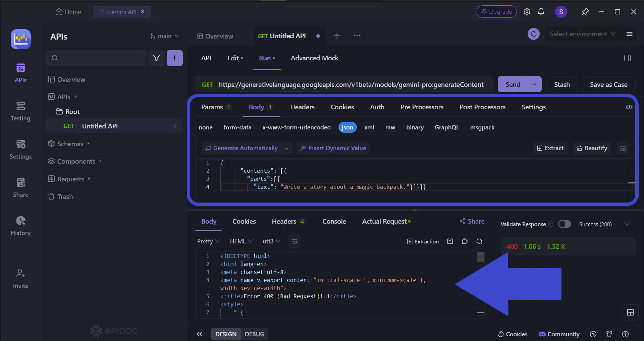The width and height of the screenshot is (644, 341).
Task: Open the Advanced Mock tab
Action: point(314,58)
